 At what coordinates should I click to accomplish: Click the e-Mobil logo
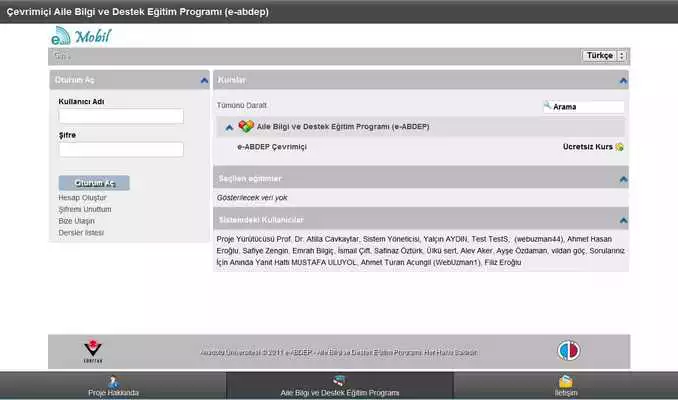[81, 36]
